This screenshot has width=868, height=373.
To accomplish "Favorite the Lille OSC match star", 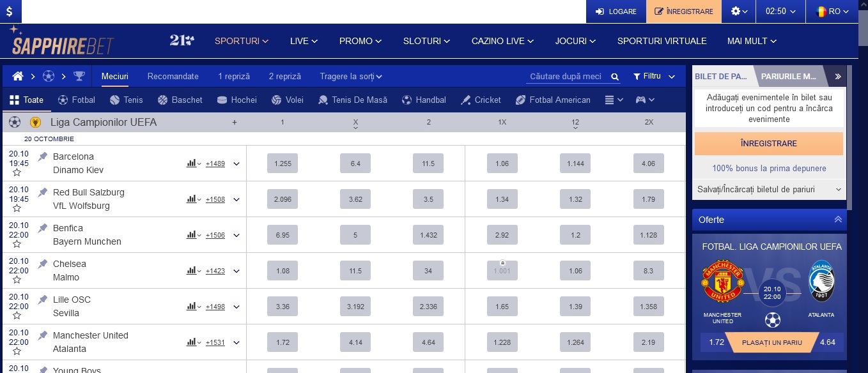I will 17,316.
